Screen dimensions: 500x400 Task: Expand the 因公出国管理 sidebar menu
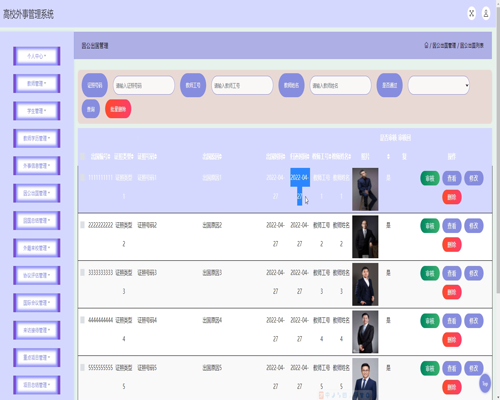tap(37, 193)
